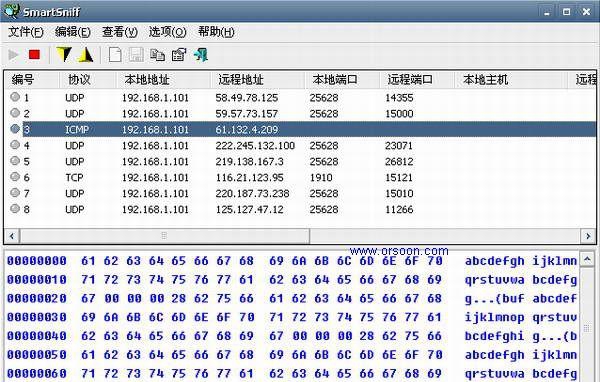600x382 pixels.
Task: Open the 帮助(H) menu
Action: [216, 32]
